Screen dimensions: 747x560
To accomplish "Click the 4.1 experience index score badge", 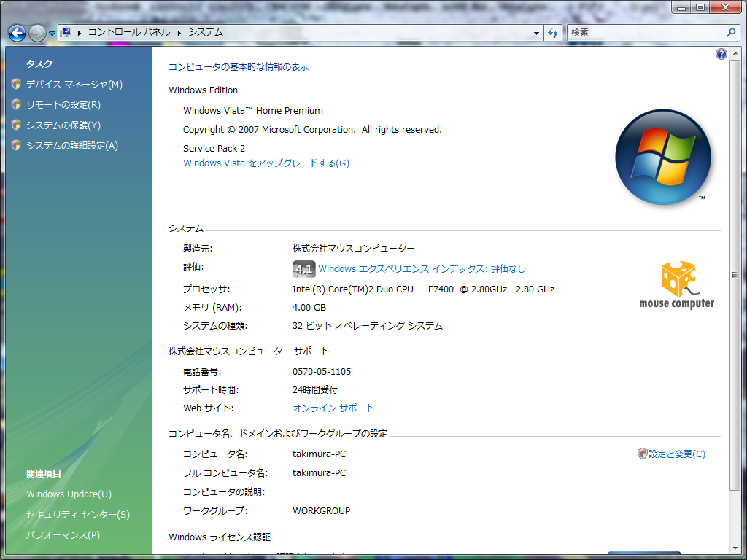I will [304, 269].
